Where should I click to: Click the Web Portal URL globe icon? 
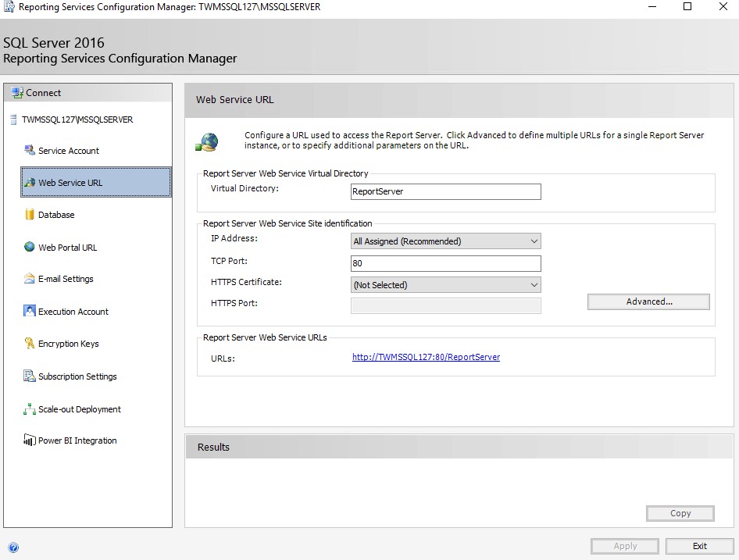[x=29, y=247]
